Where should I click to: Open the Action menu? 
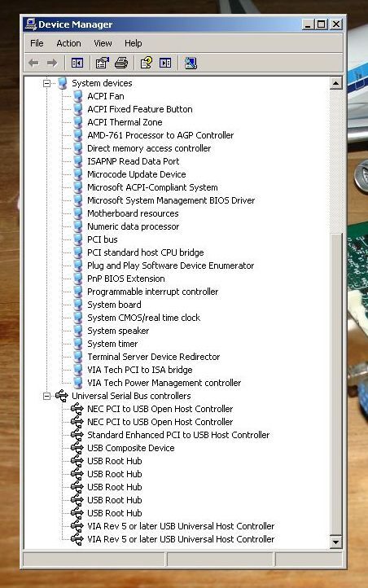68,43
